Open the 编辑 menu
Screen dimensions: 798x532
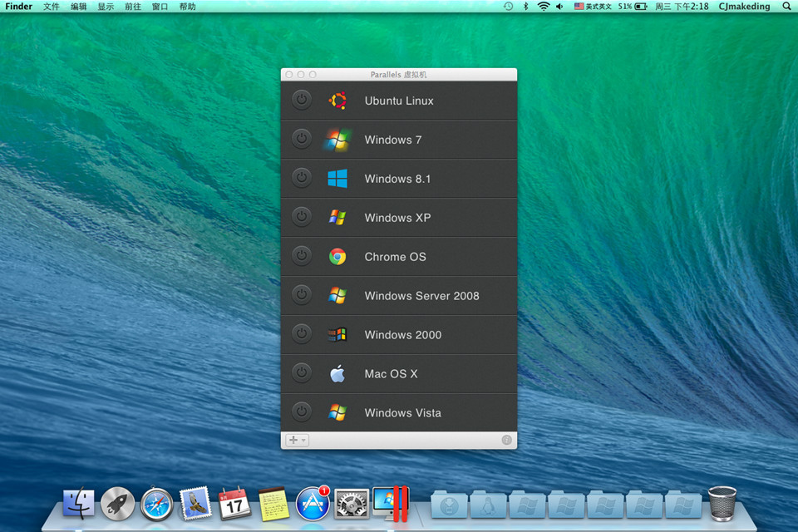click(78, 7)
